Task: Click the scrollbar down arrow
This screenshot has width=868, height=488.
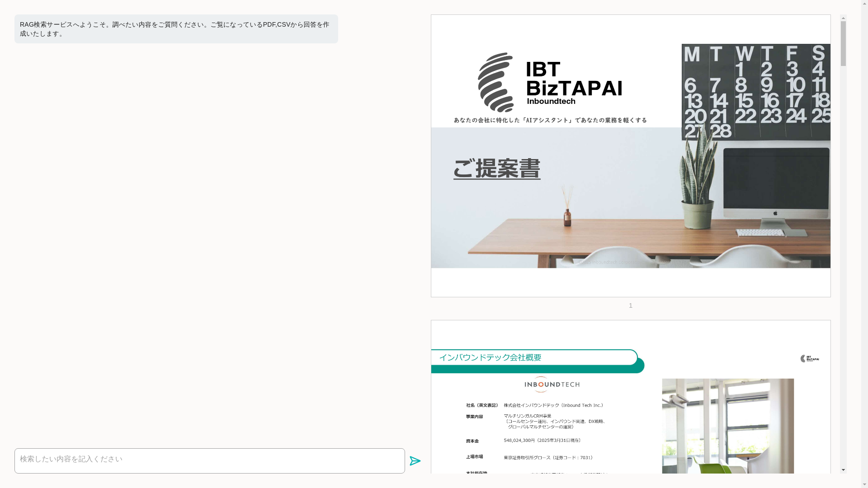Action: (x=843, y=470)
